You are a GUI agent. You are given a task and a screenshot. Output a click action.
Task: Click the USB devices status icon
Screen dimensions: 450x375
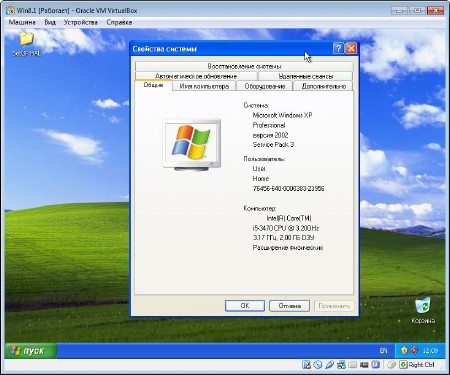tap(329, 365)
